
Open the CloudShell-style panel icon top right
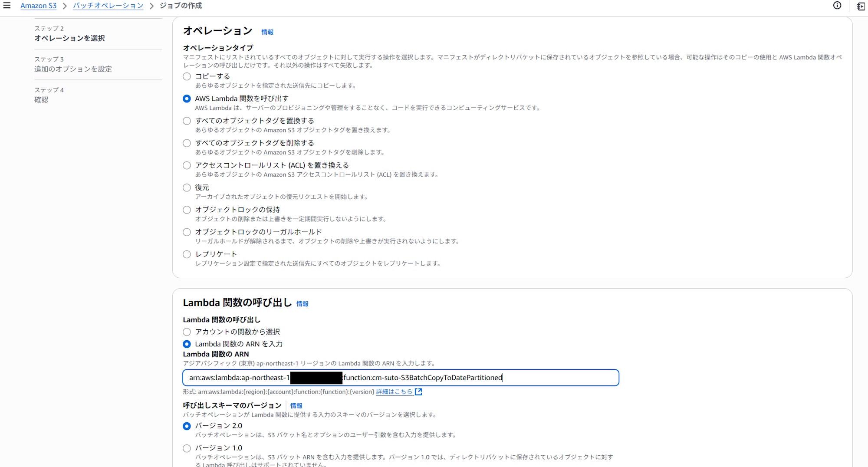861,6
